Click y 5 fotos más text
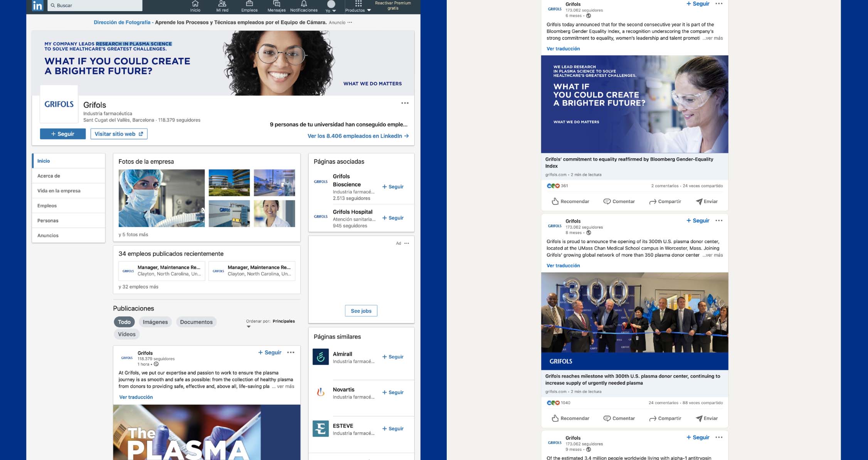 133,234
